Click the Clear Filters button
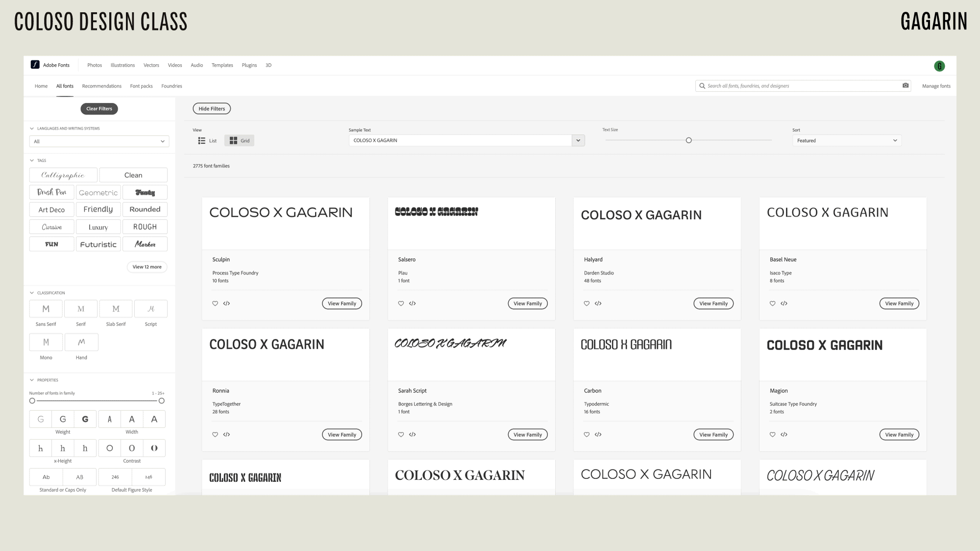This screenshot has width=980, height=551. click(99, 109)
